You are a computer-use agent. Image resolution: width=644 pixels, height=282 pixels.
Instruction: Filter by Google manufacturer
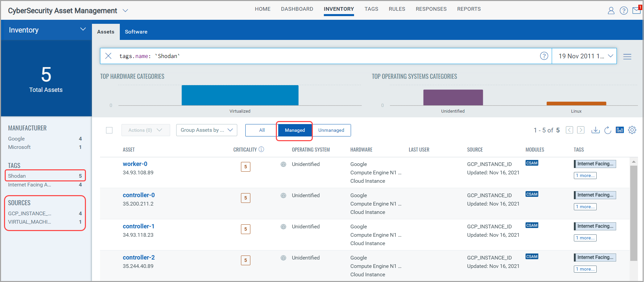tap(45, 139)
